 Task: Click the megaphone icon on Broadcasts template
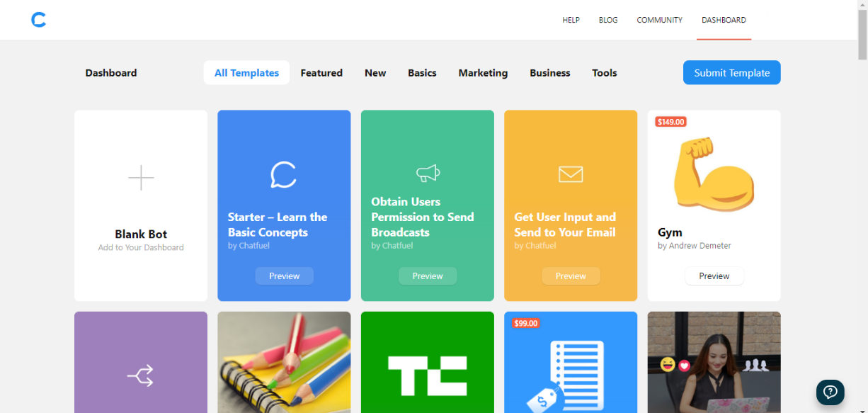tap(428, 172)
